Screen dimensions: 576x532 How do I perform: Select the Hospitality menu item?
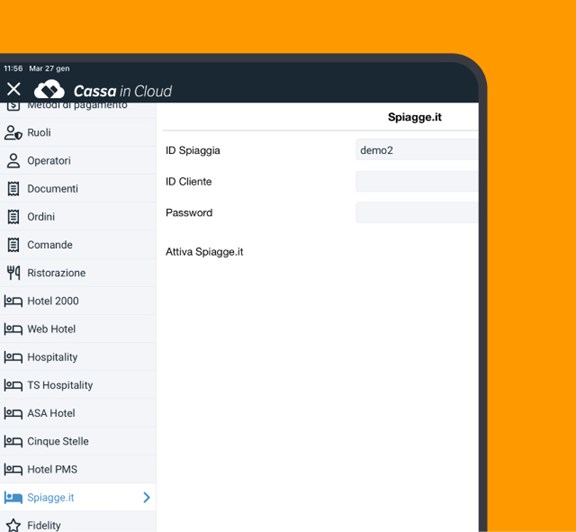pyautogui.click(x=78, y=357)
